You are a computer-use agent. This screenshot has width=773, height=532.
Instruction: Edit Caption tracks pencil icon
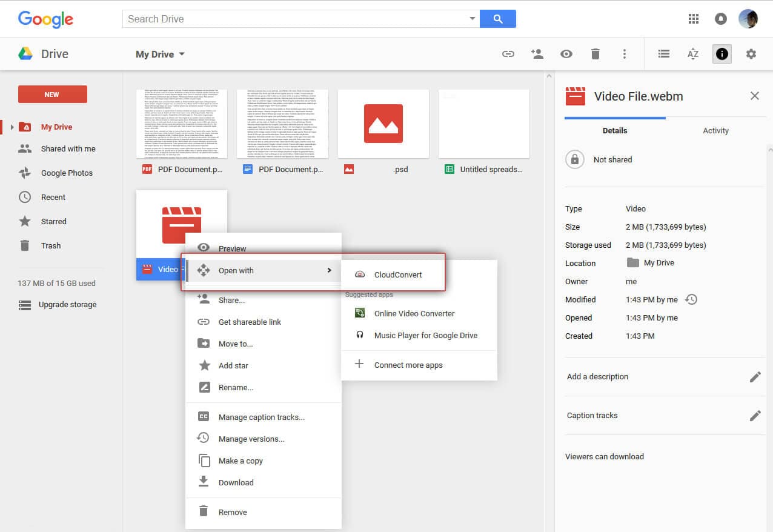coord(755,416)
